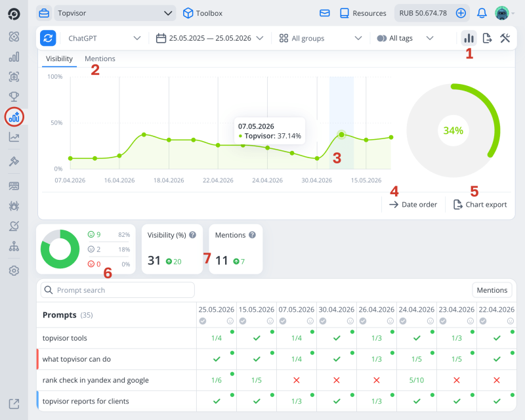Open the bar chart rankings sidebar icon
Screen dimensions: 525x420
14,57
